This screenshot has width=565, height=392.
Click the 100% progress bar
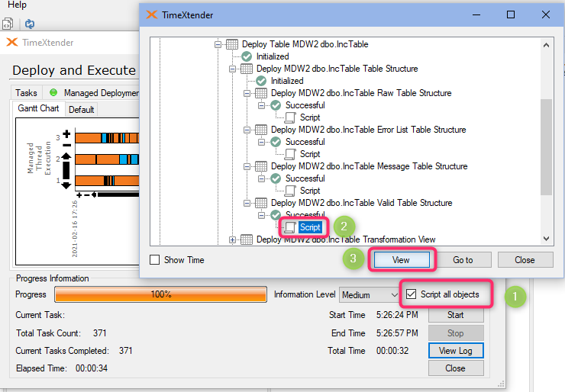(x=160, y=294)
